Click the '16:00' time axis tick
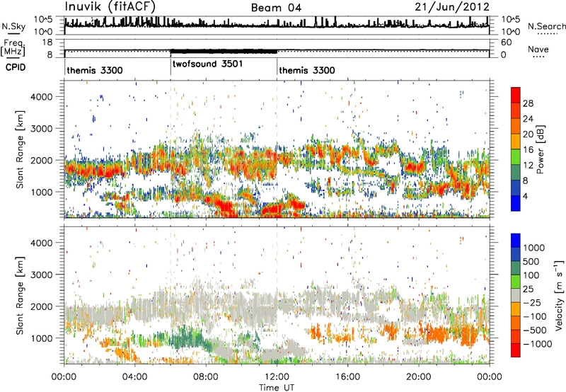This screenshot has width=566, height=392. click(x=347, y=377)
